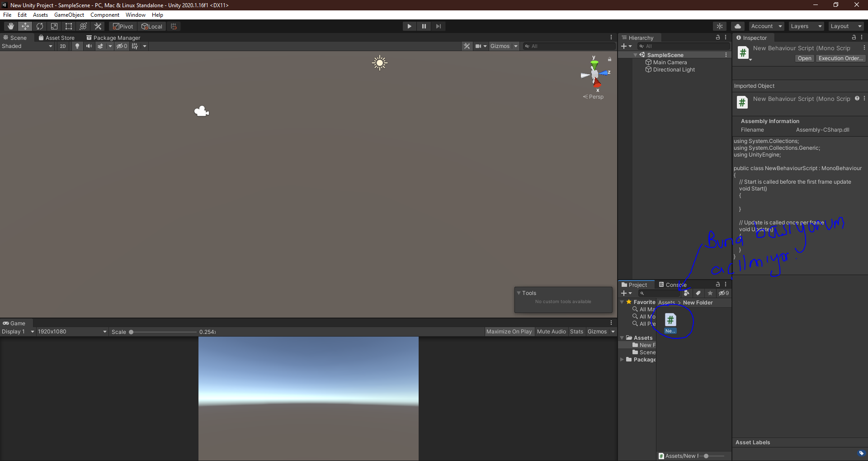
Task: Toggle scene audio speaker icon
Action: (x=89, y=46)
